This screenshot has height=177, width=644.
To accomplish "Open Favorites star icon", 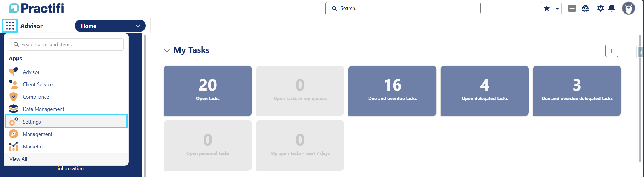I will click(547, 8).
